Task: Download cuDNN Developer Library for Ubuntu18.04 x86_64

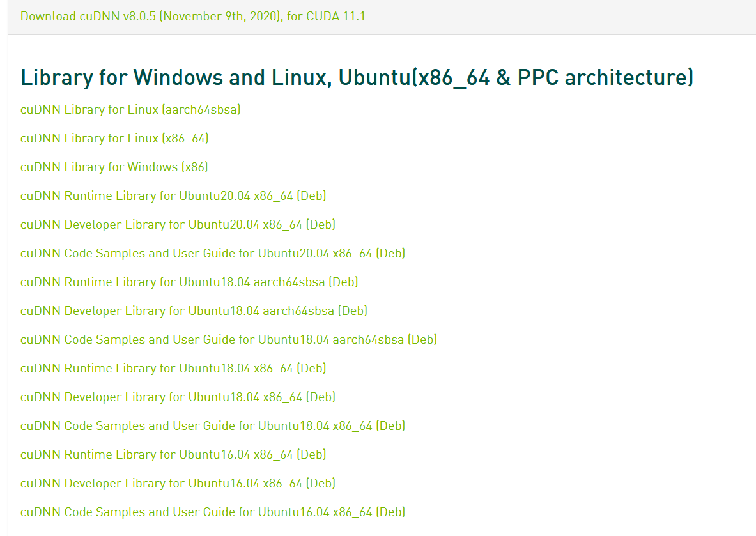Action: pos(178,397)
